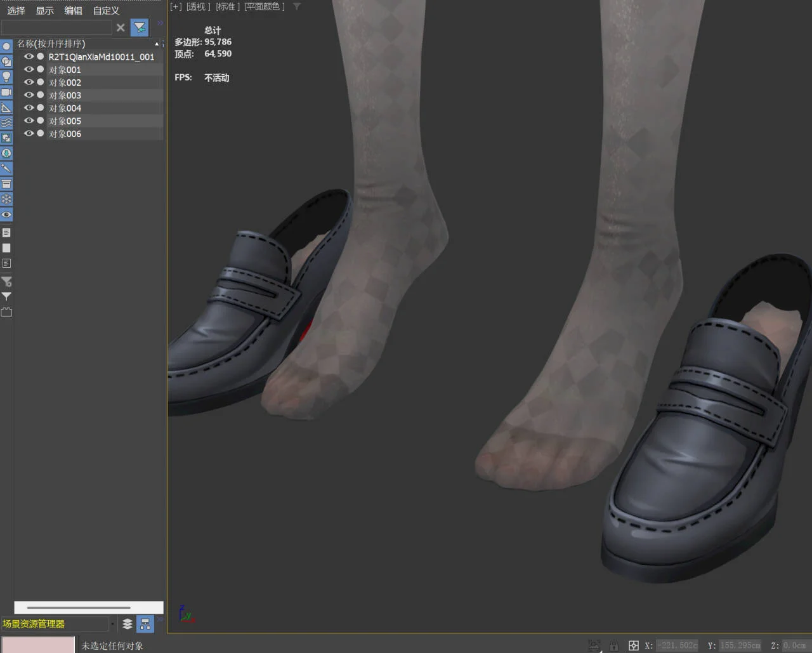This screenshot has width=812, height=653.
Task: Toggle the display shapes filter icon
Action: [x=6, y=62]
